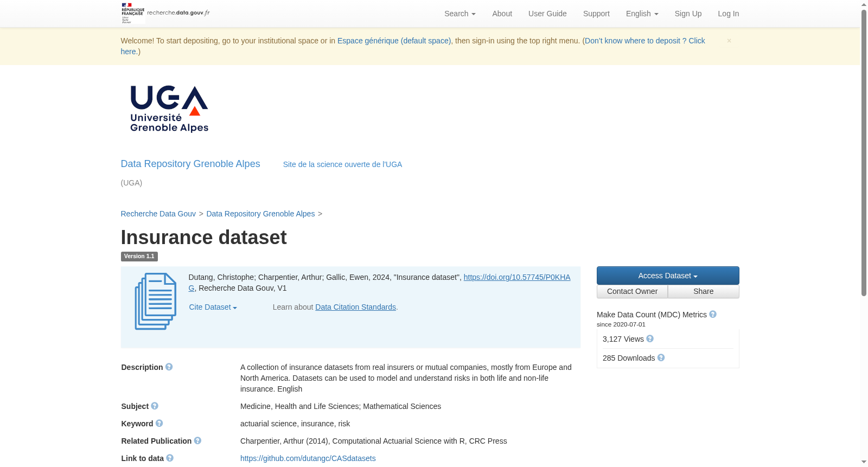Click the République Française site logo
868x467 pixels.
click(133, 13)
